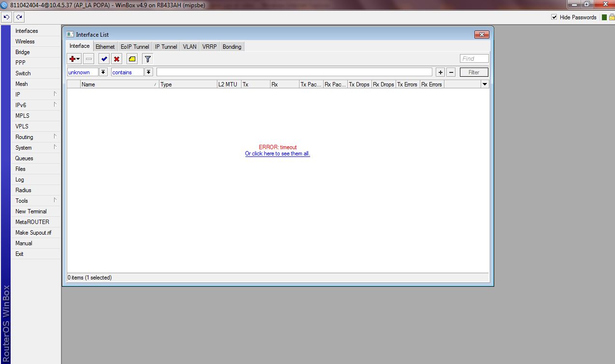Click the Redo arrow icon
Screen dimensions: 615x364
point(18,17)
